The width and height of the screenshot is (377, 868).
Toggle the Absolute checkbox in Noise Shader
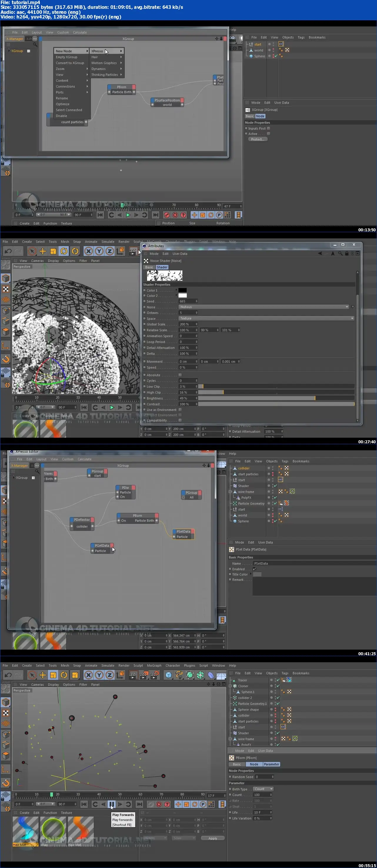coord(180,375)
